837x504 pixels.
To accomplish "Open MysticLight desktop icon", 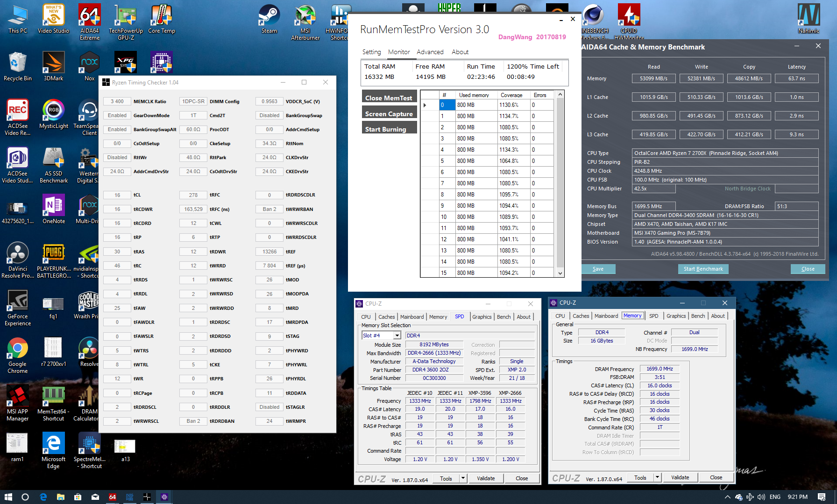I will 53,114.
